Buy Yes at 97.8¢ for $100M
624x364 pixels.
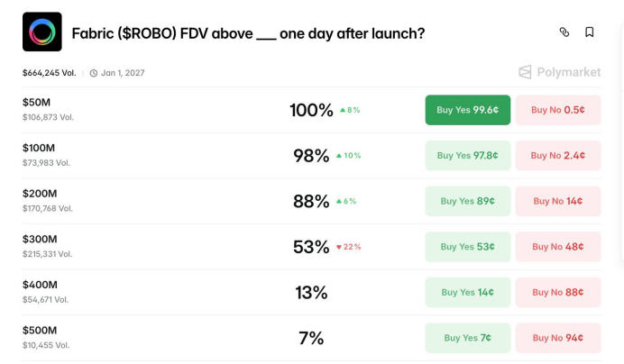click(x=468, y=156)
